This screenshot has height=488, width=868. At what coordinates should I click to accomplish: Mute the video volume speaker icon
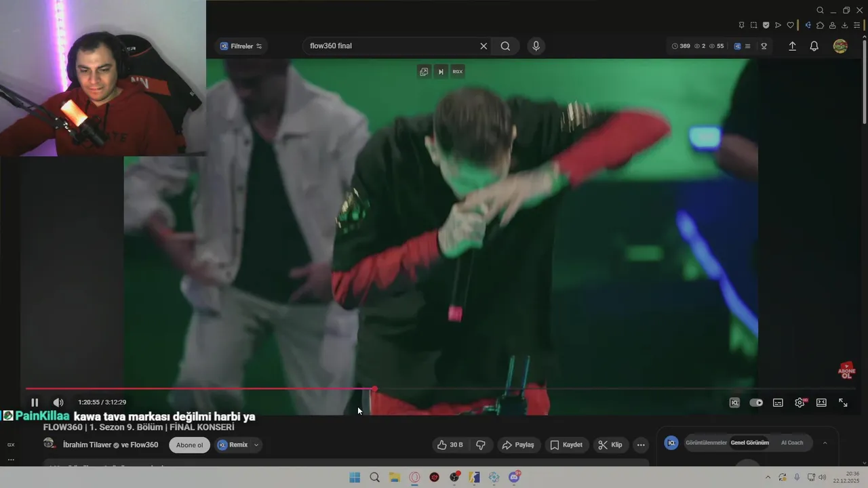(58, 403)
